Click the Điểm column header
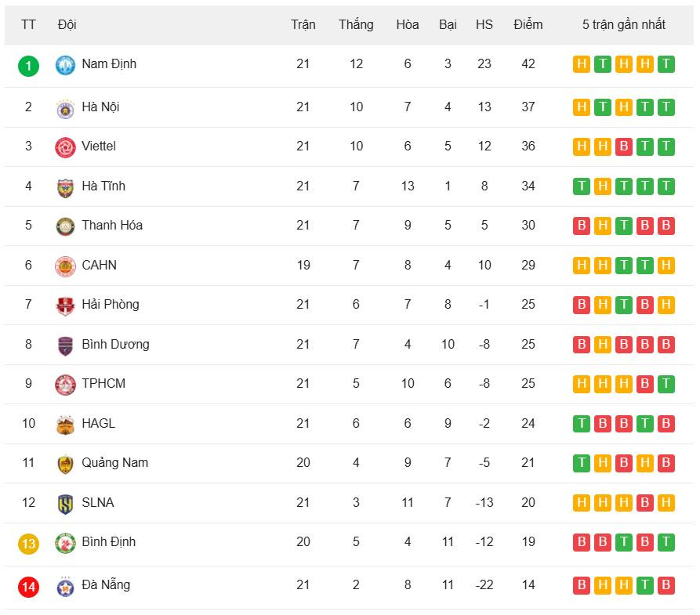The image size is (700, 615). [x=528, y=24]
